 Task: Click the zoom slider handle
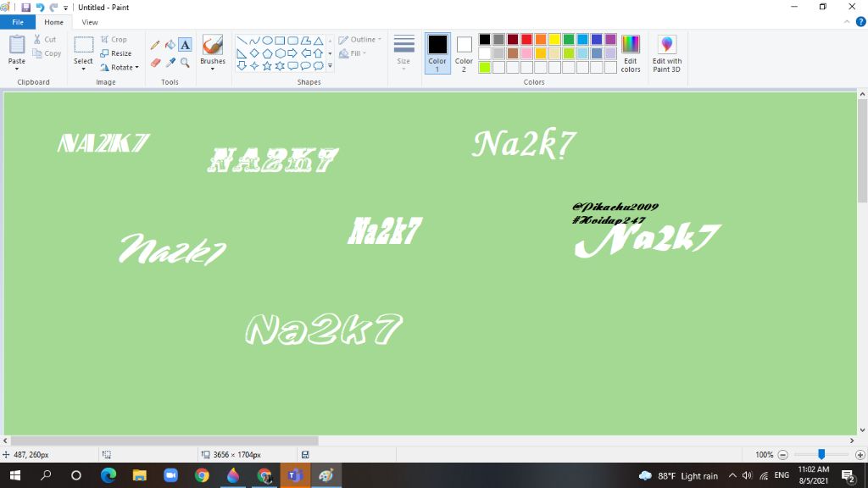click(821, 454)
